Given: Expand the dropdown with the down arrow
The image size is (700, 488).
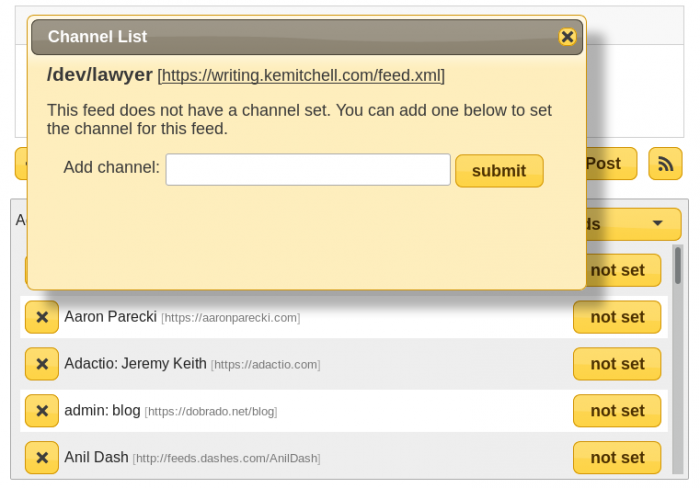Looking at the screenshot, I should coord(656,223).
